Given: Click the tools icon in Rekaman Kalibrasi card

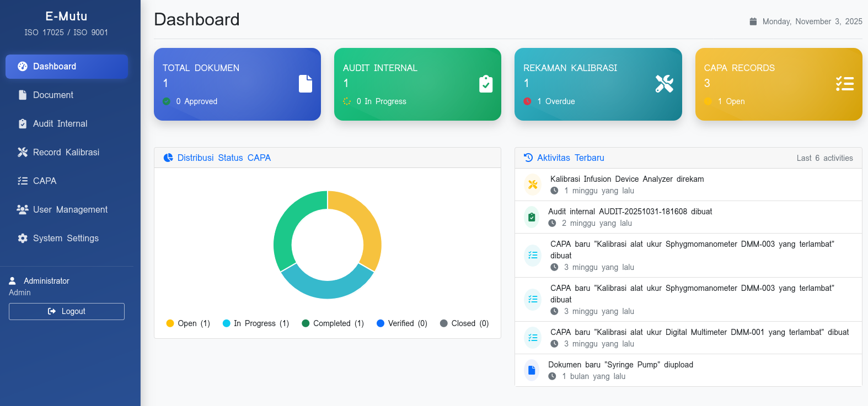Looking at the screenshot, I should (x=664, y=84).
